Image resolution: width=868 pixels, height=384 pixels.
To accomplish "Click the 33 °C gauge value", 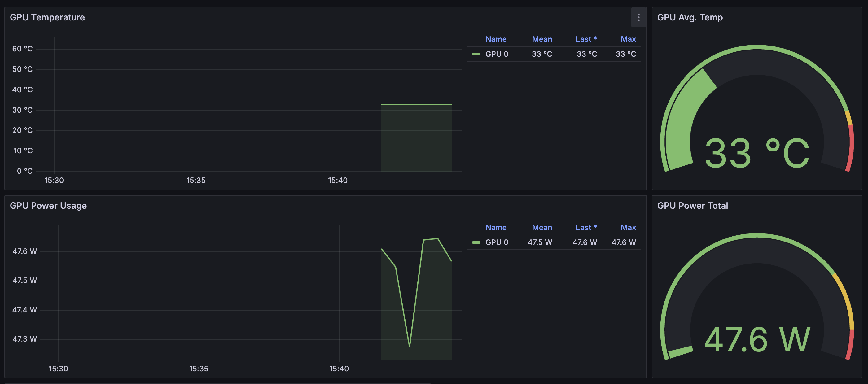I will tap(756, 153).
